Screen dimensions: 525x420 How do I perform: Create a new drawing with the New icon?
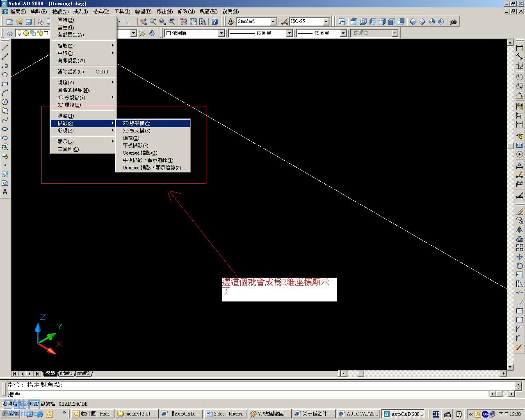[x=10, y=22]
